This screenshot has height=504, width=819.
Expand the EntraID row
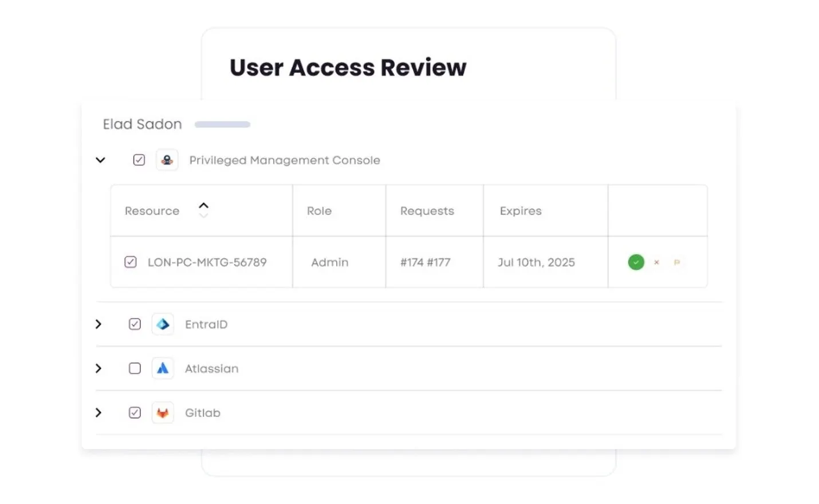coord(99,324)
